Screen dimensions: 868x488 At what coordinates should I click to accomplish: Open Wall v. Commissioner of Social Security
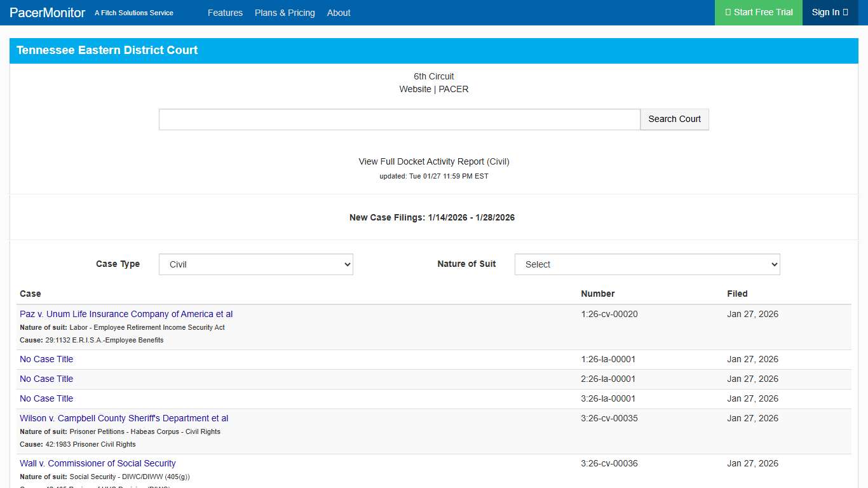tap(97, 463)
